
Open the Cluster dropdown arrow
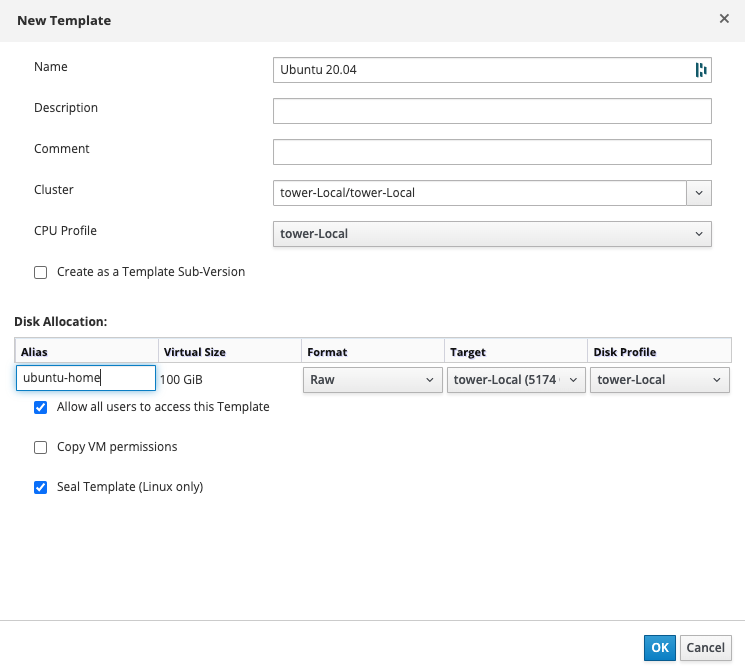pos(698,193)
